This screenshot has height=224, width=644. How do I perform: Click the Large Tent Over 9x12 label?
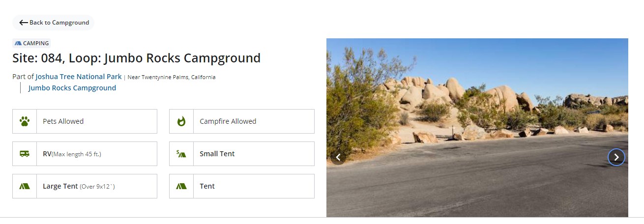[x=79, y=186]
